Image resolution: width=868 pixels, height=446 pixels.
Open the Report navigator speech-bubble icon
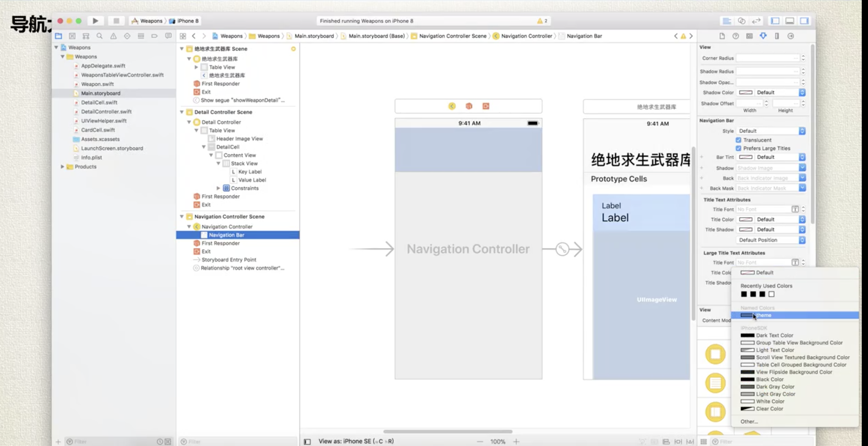tap(168, 36)
